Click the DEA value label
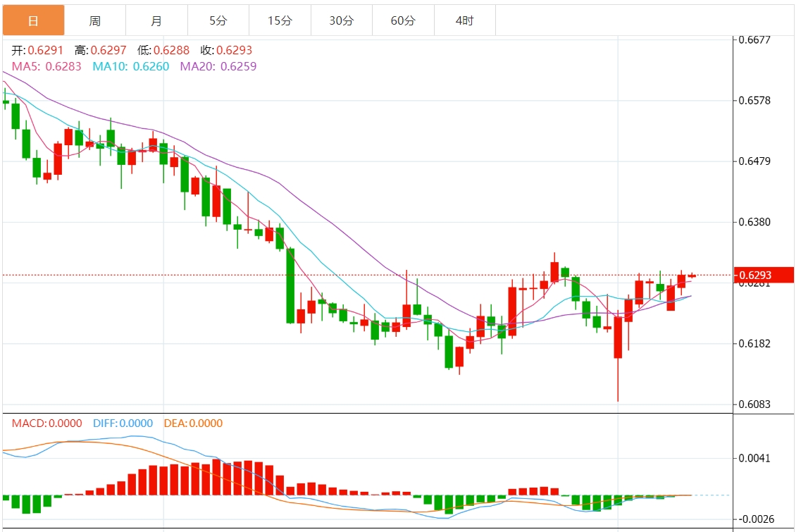Screen dimensions: 801x532 [193, 423]
